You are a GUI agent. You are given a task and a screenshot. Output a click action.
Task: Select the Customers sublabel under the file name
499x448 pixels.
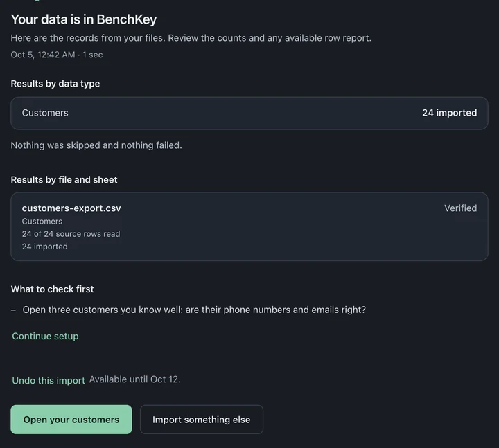pos(42,222)
